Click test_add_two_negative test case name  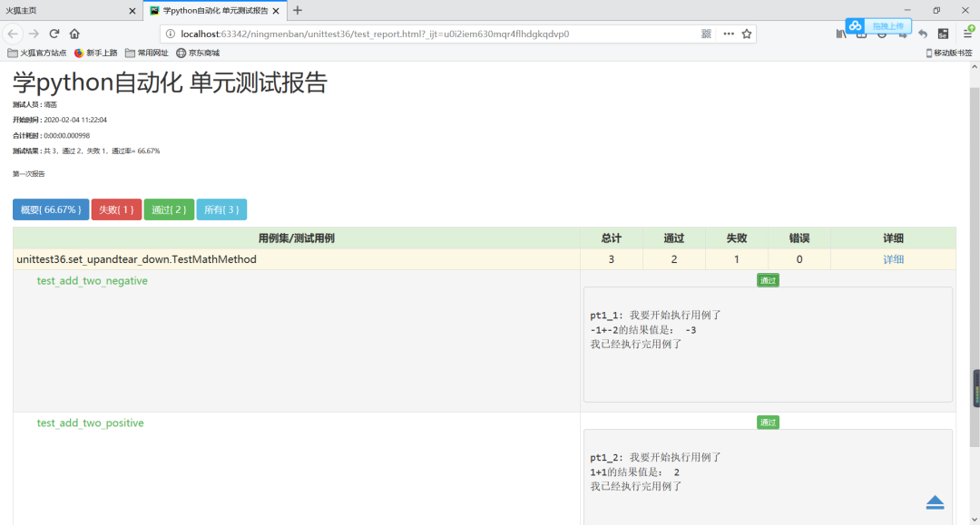coord(92,281)
